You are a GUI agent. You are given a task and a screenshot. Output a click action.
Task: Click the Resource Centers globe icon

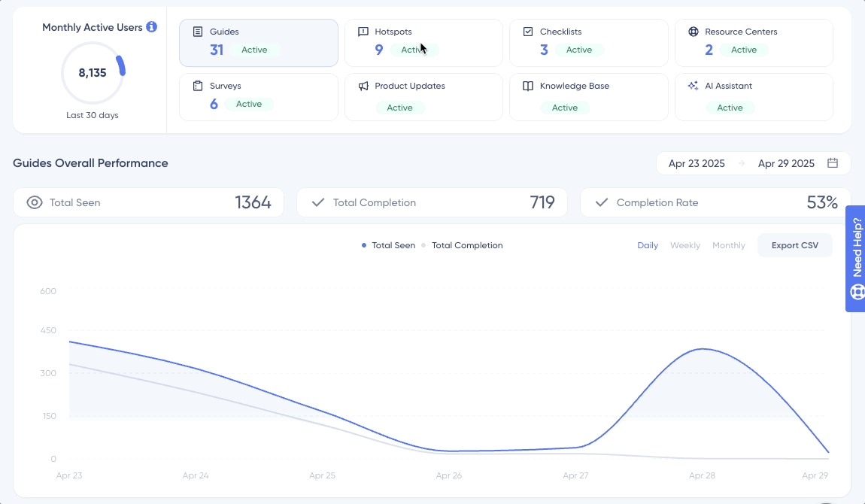693,32
